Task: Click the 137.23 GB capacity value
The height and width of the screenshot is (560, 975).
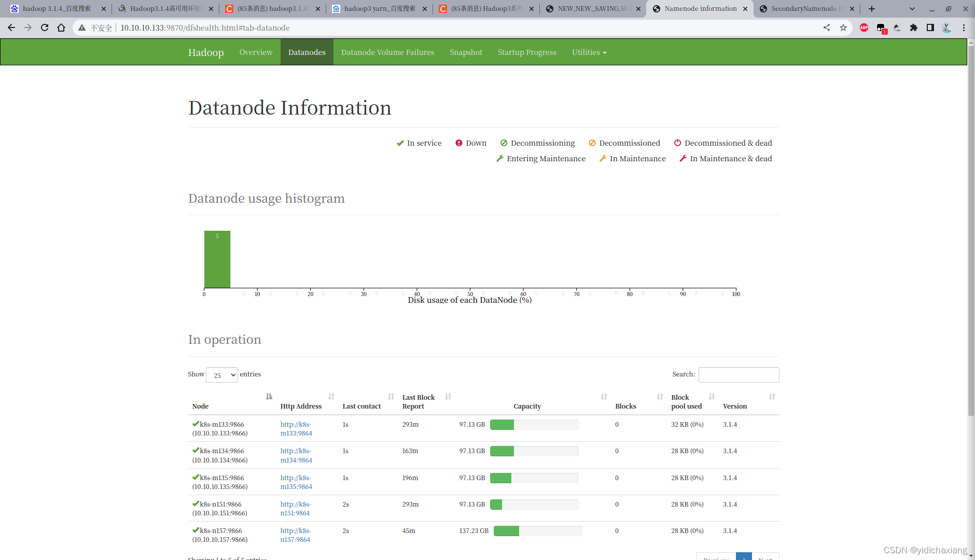Action: (473, 531)
